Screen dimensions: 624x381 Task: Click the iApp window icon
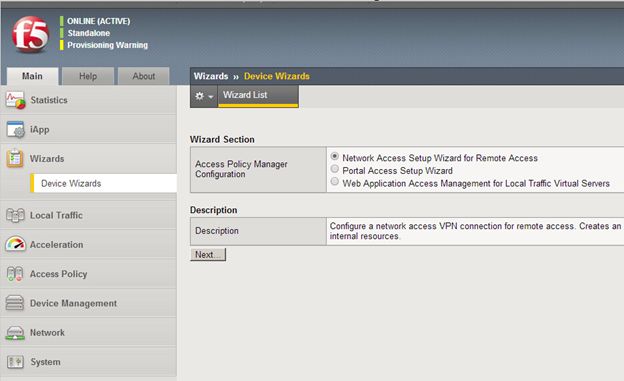tap(15, 129)
